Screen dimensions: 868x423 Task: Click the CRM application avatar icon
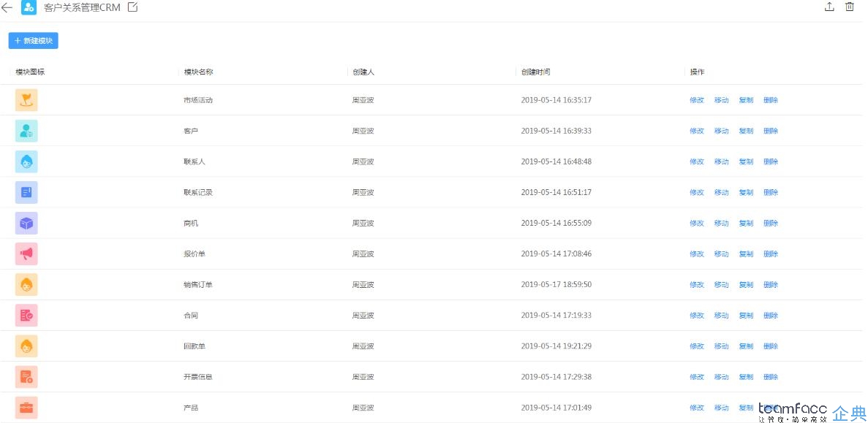click(x=29, y=8)
